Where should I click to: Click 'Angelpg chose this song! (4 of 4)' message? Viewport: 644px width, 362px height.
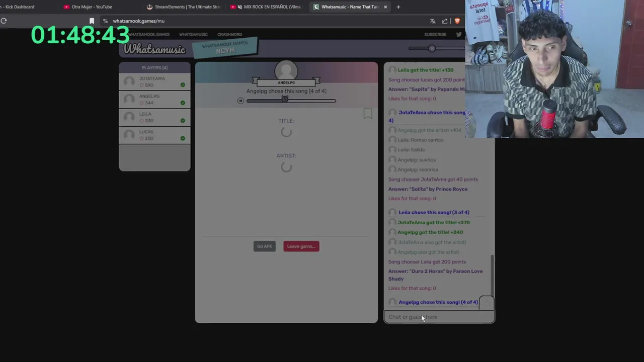(438, 302)
